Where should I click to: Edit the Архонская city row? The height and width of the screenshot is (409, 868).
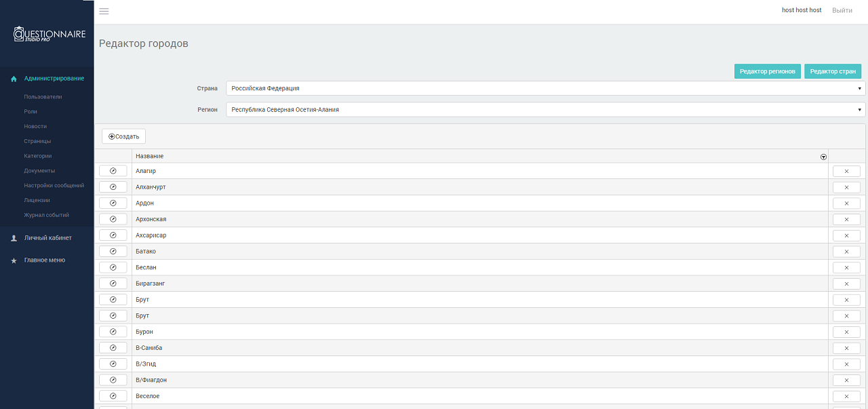113,219
